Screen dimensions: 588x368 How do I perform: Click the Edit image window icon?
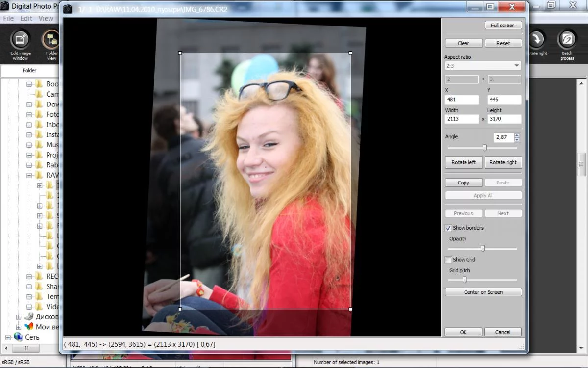pyautogui.click(x=20, y=40)
